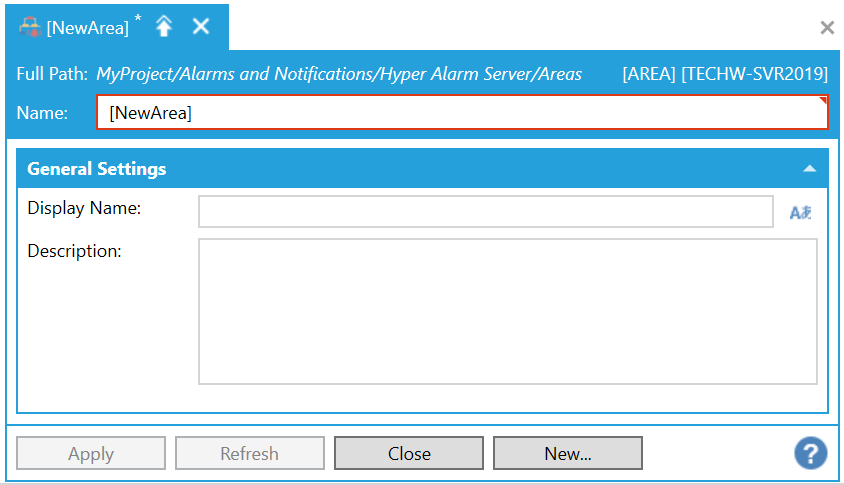Select the [NewArea] tab label

click(88, 28)
